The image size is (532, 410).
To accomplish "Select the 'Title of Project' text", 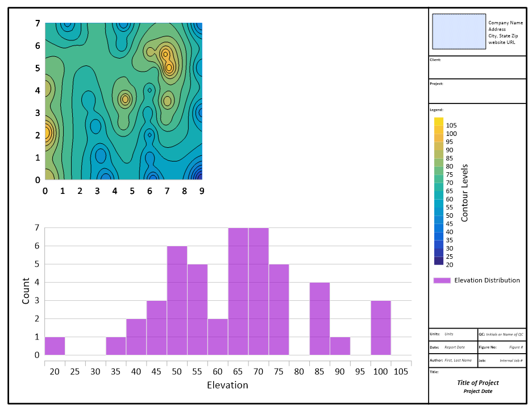I will click(477, 383).
